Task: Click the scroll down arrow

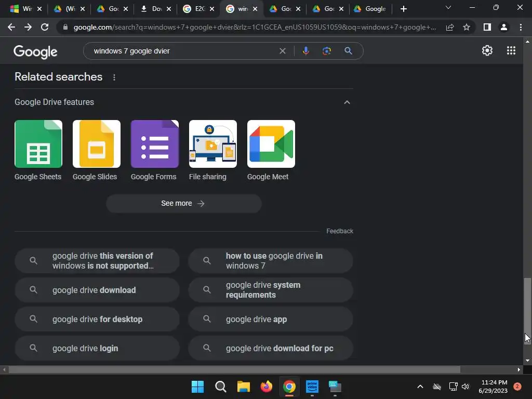Action: click(527, 361)
